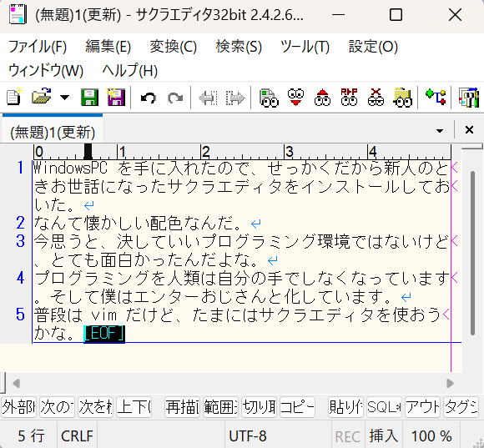Image resolution: width=484 pixels, height=448 pixels.
Task: Click the 100 % zoom status entry
Action: pyautogui.click(x=431, y=436)
